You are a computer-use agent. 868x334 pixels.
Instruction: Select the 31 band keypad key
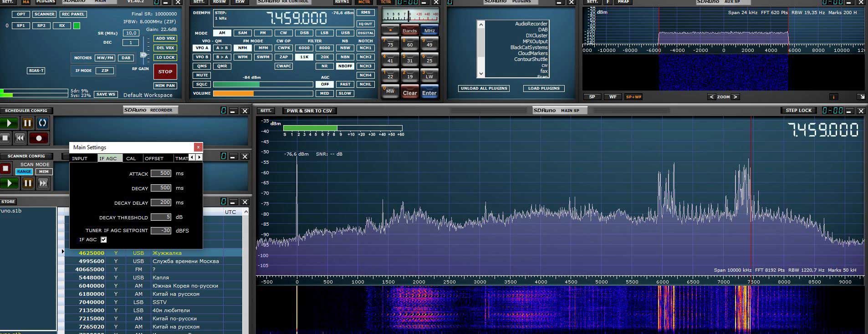coord(410,60)
